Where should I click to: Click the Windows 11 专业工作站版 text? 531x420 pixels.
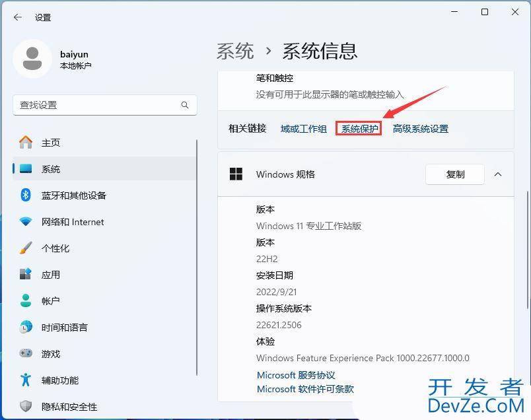308,226
